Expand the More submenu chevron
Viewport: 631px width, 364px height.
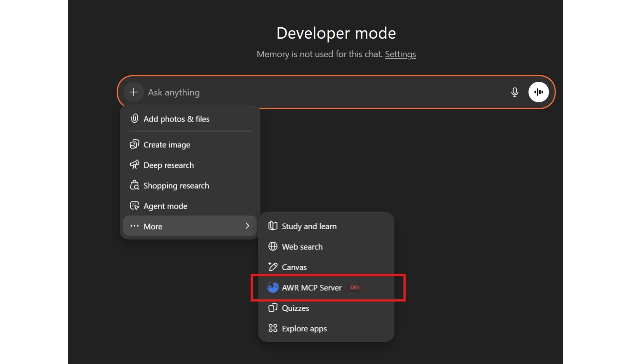tap(247, 226)
